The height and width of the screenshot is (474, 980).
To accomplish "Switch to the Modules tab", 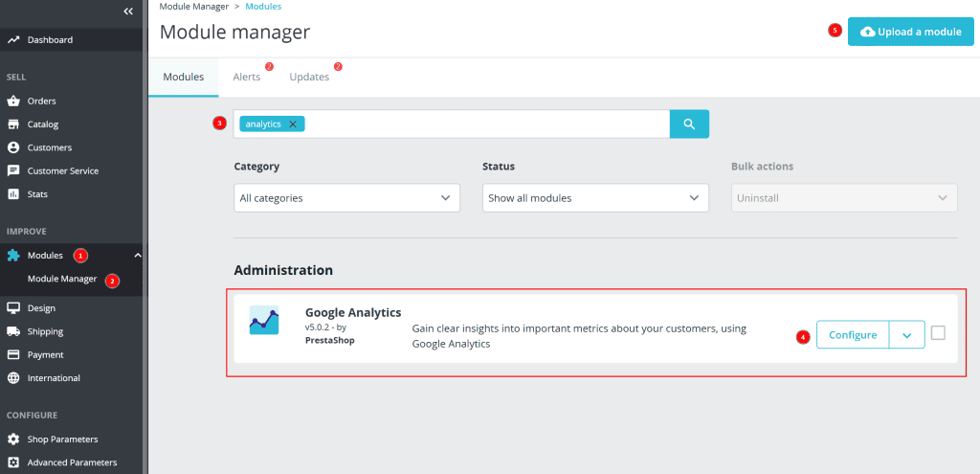I will click(x=183, y=77).
